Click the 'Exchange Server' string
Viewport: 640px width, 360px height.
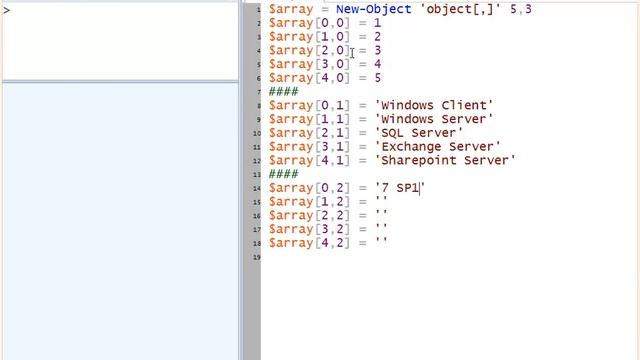coord(438,147)
